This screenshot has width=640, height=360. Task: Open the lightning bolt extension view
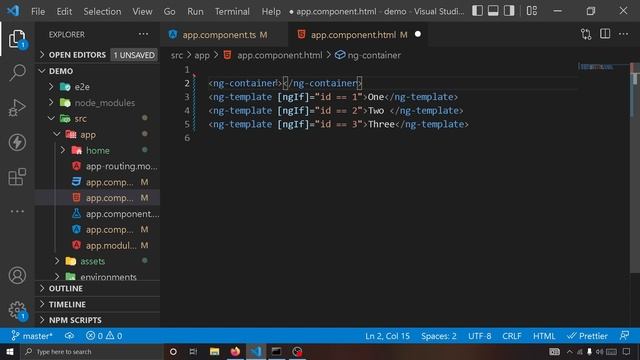tap(17, 142)
